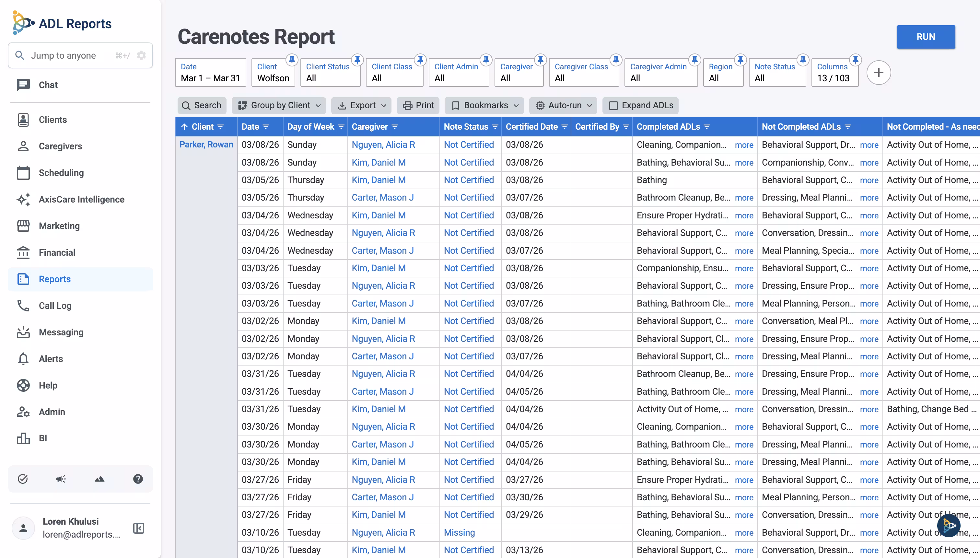Open the Export dropdown
Image resolution: width=980 pixels, height=558 pixels.
click(361, 105)
